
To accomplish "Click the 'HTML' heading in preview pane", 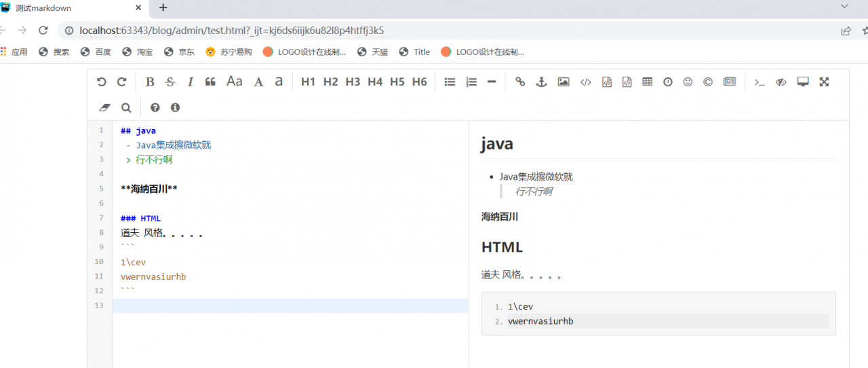I will [502, 247].
